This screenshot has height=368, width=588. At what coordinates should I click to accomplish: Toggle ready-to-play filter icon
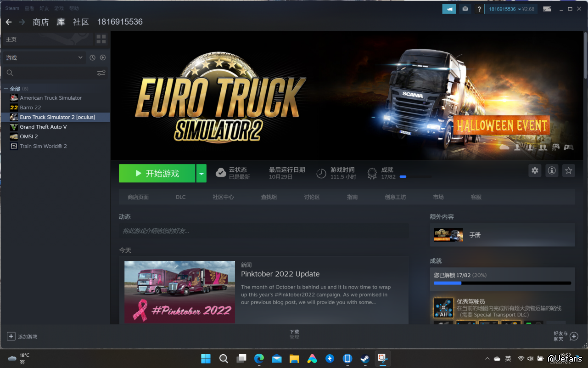(103, 58)
